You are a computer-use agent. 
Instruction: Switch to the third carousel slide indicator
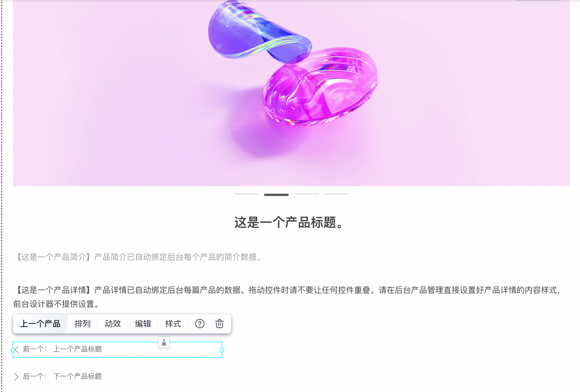tap(307, 194)
